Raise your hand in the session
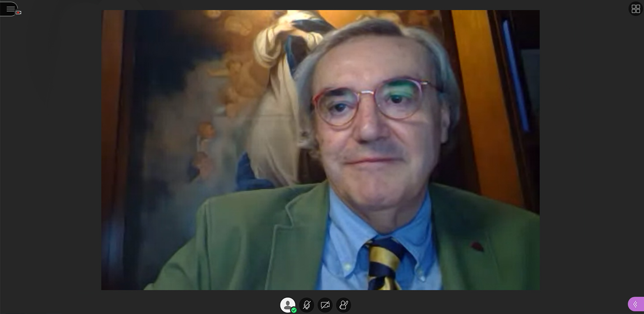644x314 pixels. [343, 305]
